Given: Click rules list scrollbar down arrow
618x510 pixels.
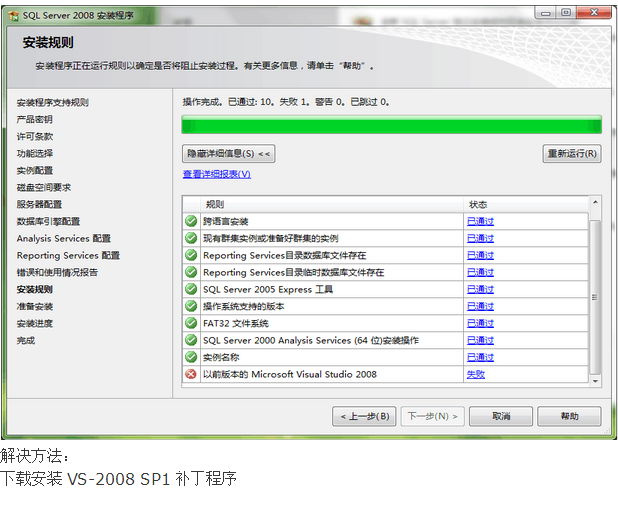Looking at the screenshot, I should (595, 381).
